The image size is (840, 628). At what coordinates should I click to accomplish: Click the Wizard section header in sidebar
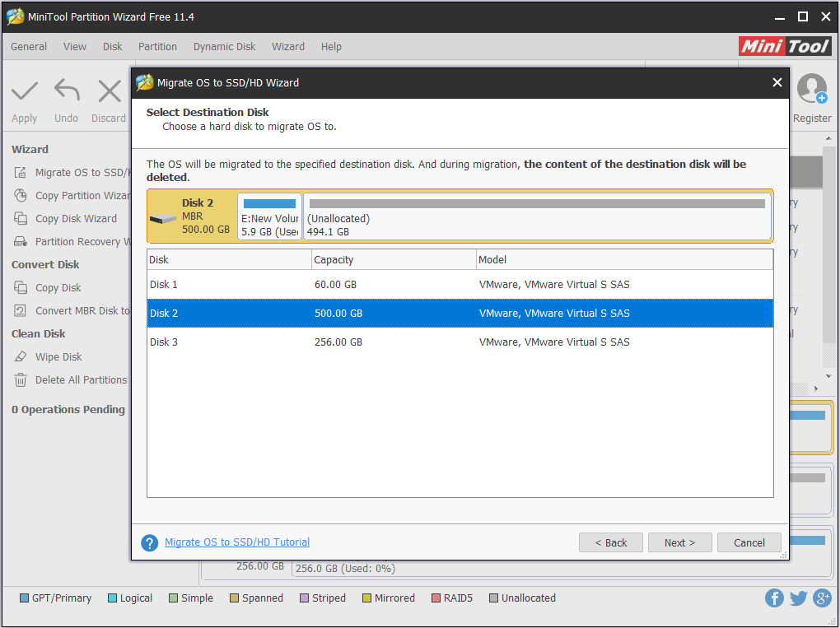[30, 149]
